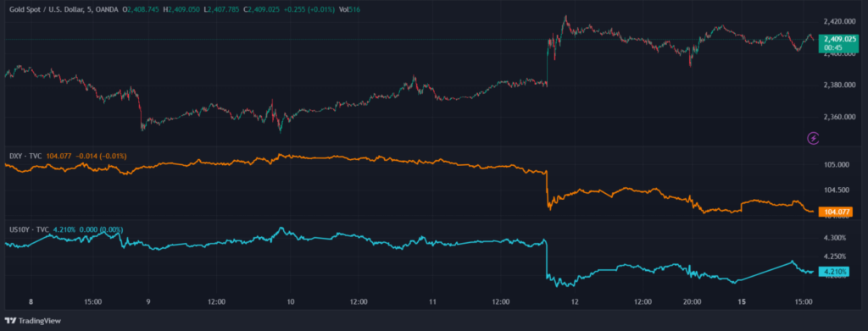Screen dimensions: 868x331
Task: Click the purple lightning bolt icon
Action: pyautogui.click(x=813, y=138)
